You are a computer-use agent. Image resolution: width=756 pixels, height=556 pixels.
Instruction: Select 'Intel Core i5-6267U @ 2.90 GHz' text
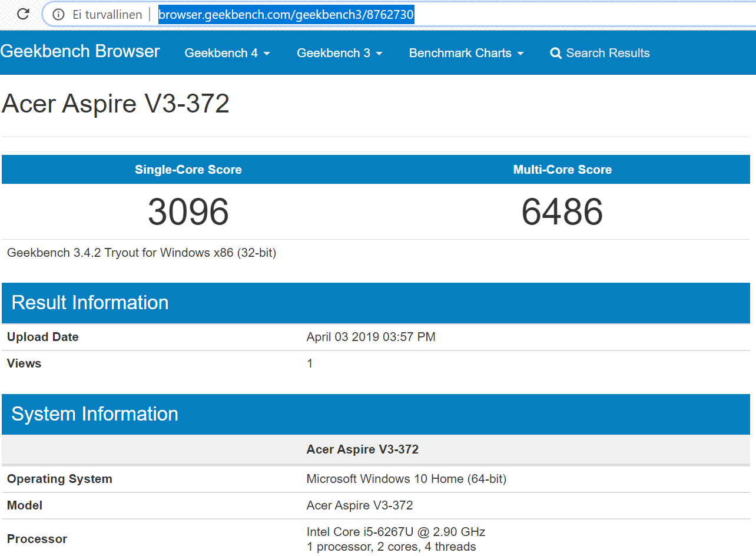tap(396, 532)
